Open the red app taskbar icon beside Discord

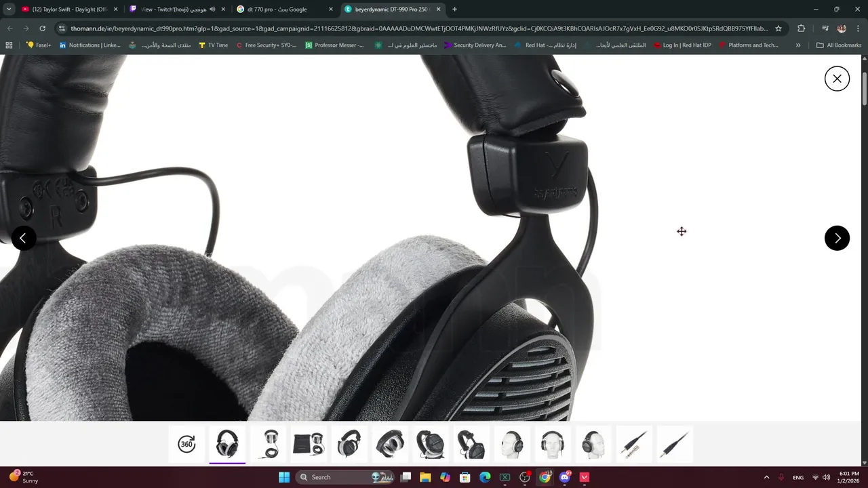585,477
